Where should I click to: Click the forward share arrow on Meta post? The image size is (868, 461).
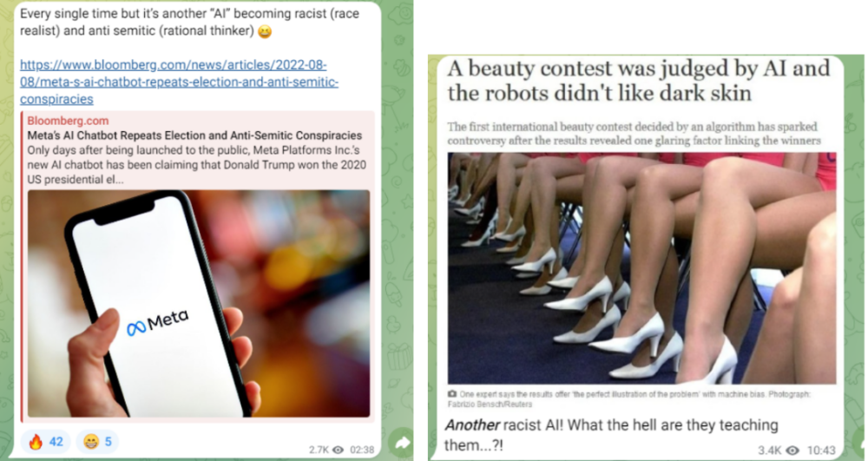pyautogui.click(x=403, y=442)
